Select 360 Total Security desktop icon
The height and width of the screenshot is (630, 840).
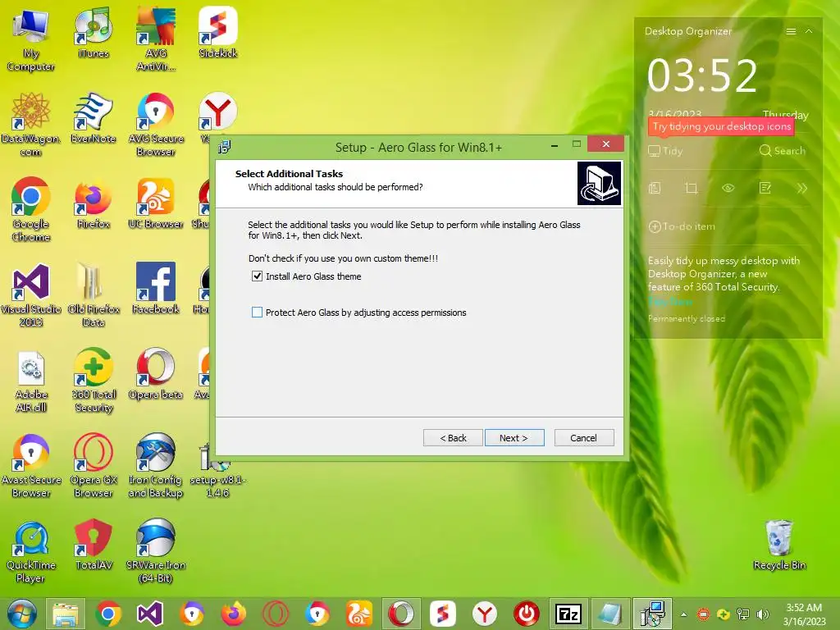tap(94, 381)
